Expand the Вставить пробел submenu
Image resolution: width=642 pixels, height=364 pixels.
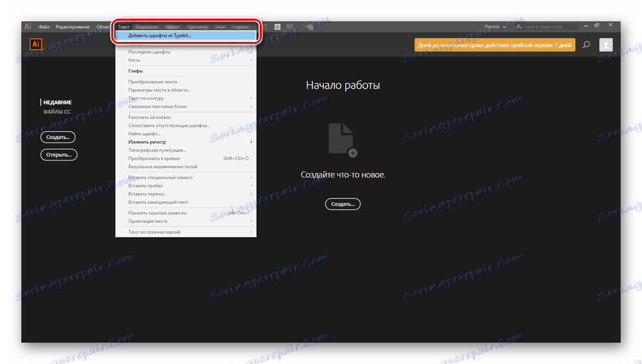[186, 186]
